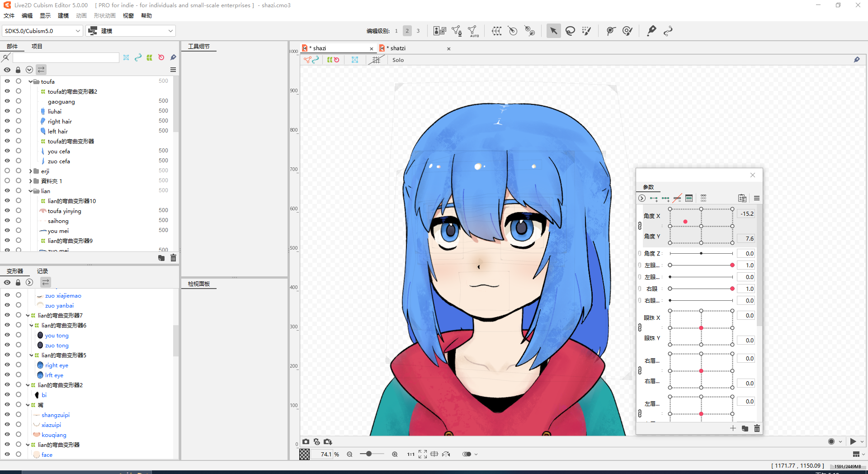Image resolution: width=868 pixels, height=474 pixels.
Task: Switch to the 记录 tab
Action: 42,271
